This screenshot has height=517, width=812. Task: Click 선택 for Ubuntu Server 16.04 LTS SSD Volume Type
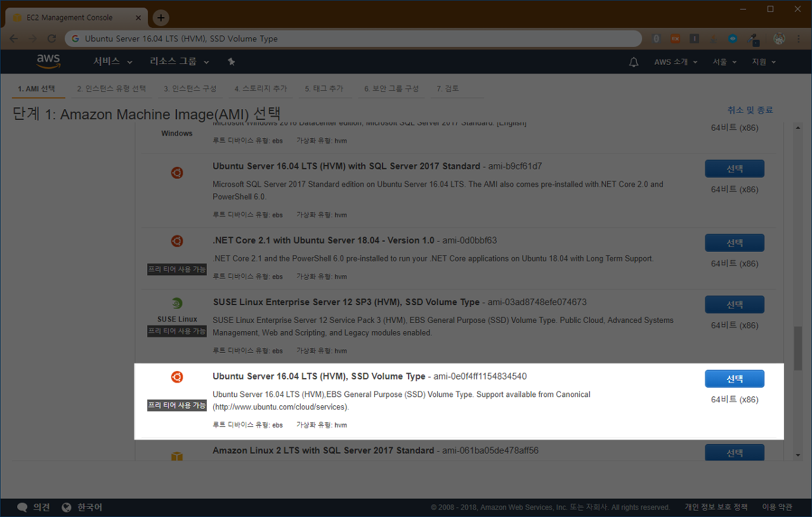(735, 379)
